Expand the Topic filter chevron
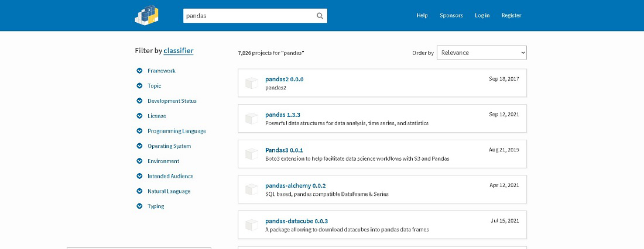 tap(140, 86)
